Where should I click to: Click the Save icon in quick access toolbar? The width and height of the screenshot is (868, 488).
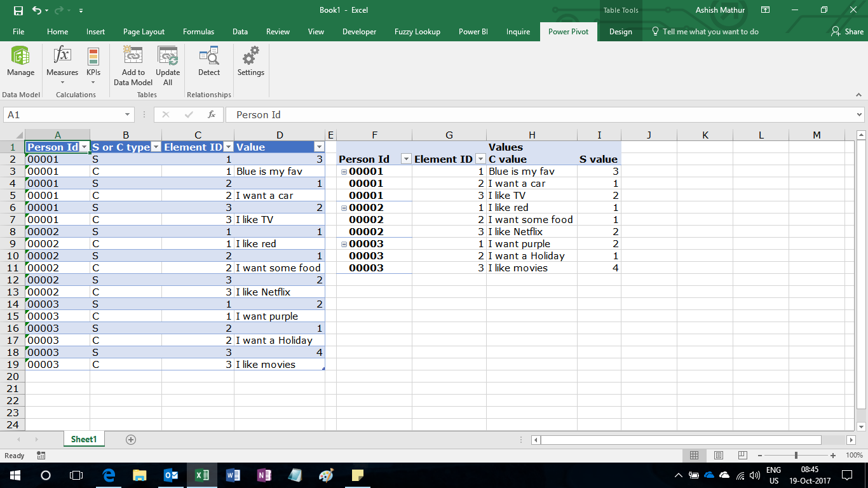[x=18, y=10]
